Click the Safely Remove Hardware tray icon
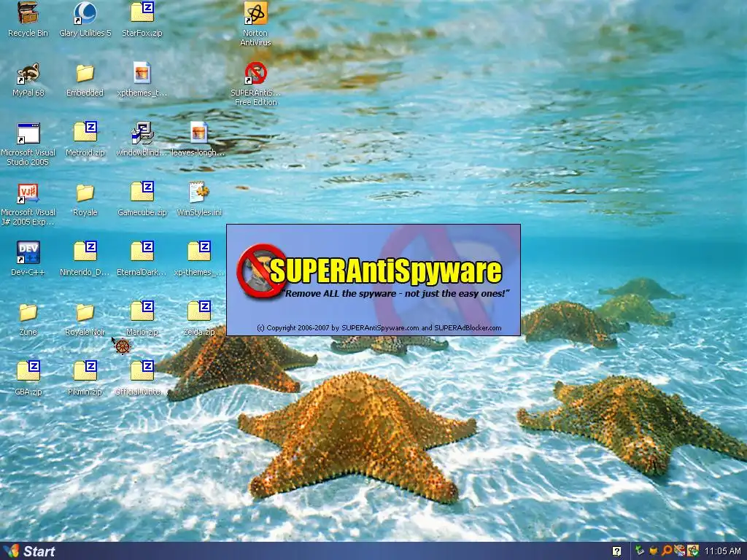This screenshot has height=560, width=747. (640, 551)
